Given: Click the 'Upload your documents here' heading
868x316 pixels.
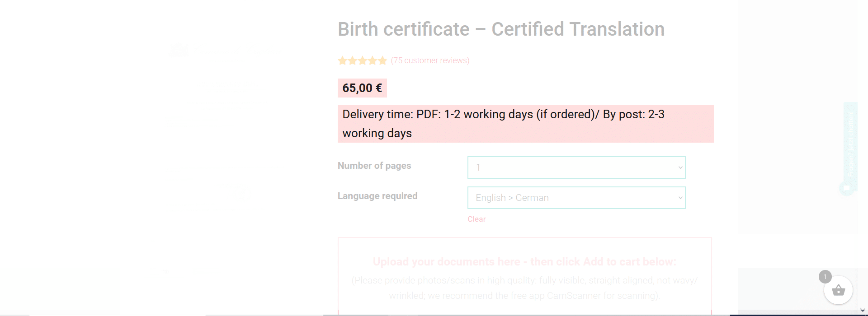Looking at the screenshot, I should [524, 262].
